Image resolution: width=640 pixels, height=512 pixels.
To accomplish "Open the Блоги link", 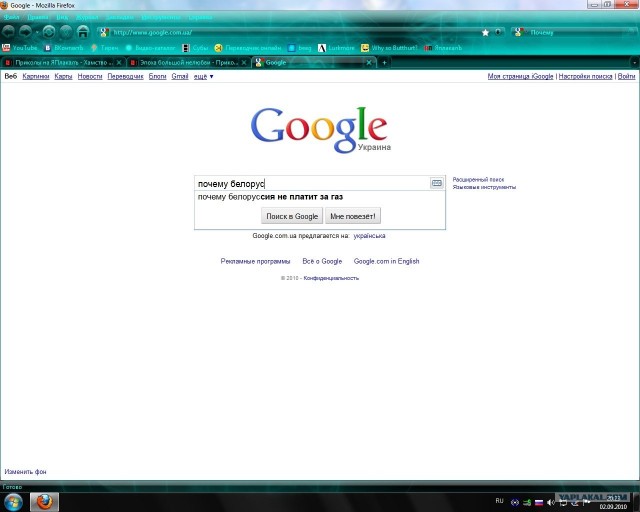I will tap(158, 76).
